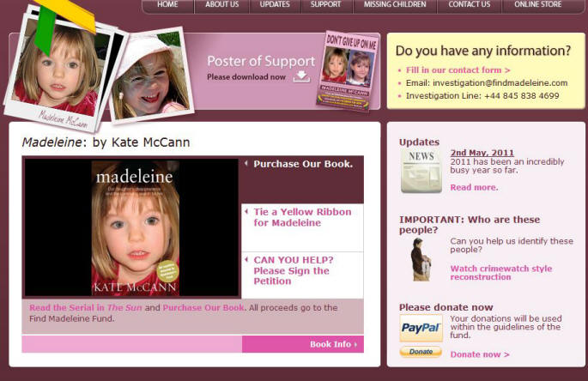Click the figure image beside Who are these people
The height and width of the screenshot is (381, 588).
coord(421,259)
